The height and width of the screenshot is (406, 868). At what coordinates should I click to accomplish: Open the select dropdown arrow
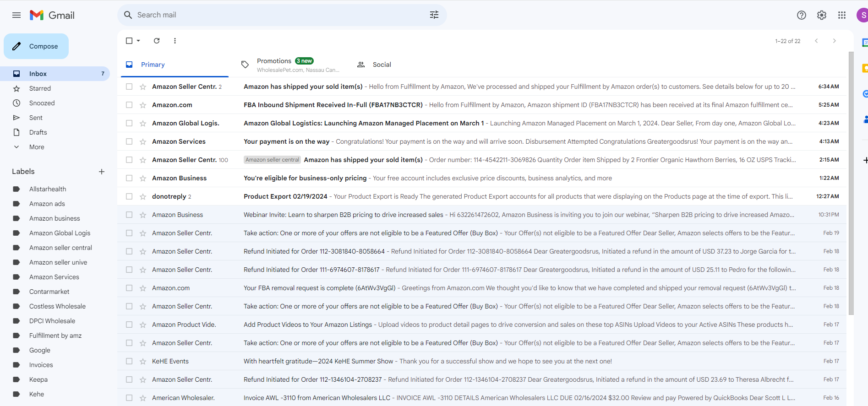[x=138, y=41]
